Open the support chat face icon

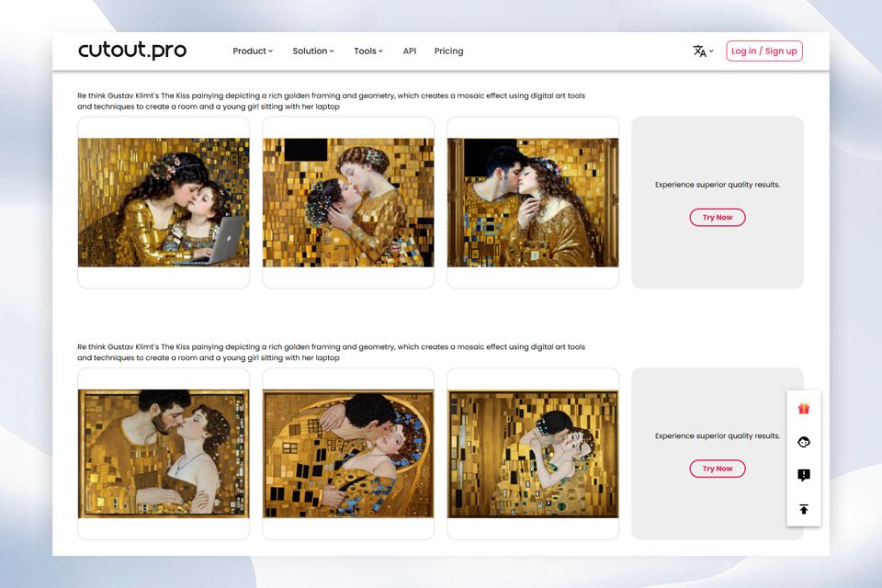point(803,442)
